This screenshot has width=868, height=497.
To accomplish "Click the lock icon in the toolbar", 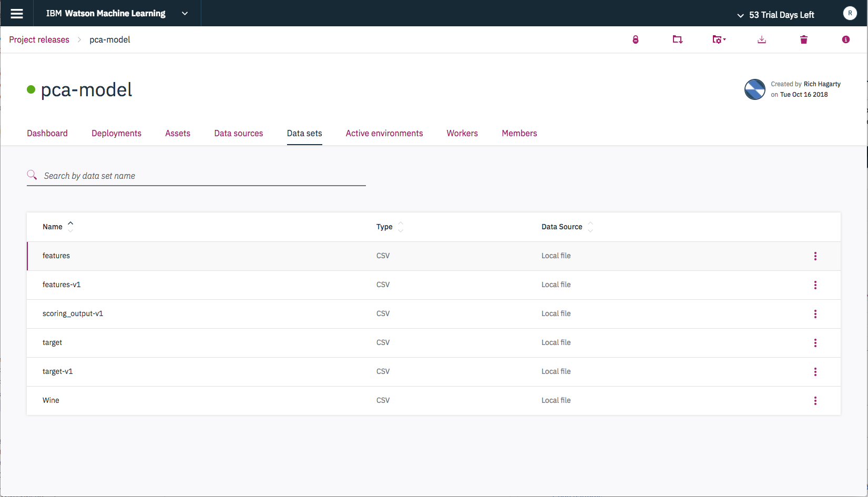I will (636, 39).
